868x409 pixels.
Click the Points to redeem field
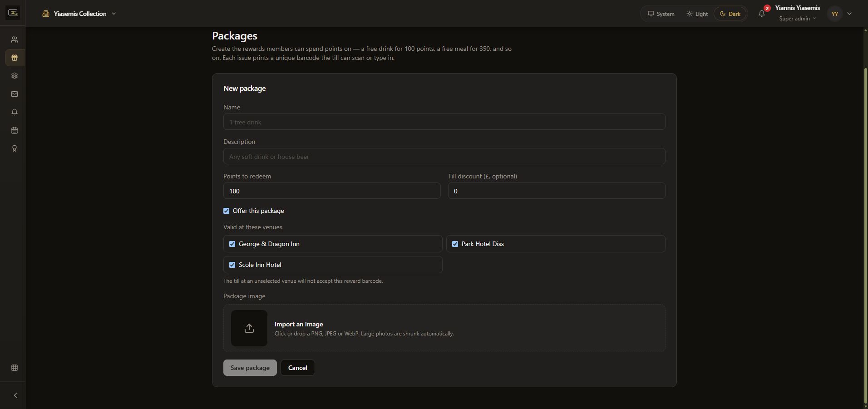point(332,191)
